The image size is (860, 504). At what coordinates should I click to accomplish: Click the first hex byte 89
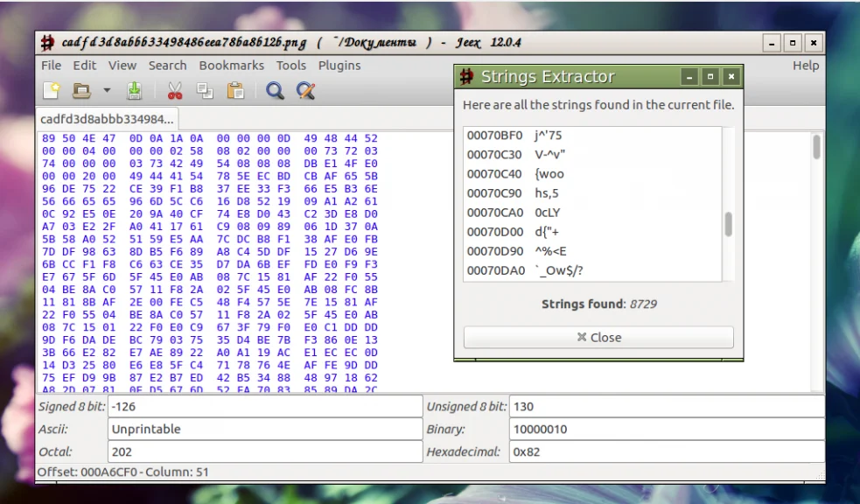[48, 138]
